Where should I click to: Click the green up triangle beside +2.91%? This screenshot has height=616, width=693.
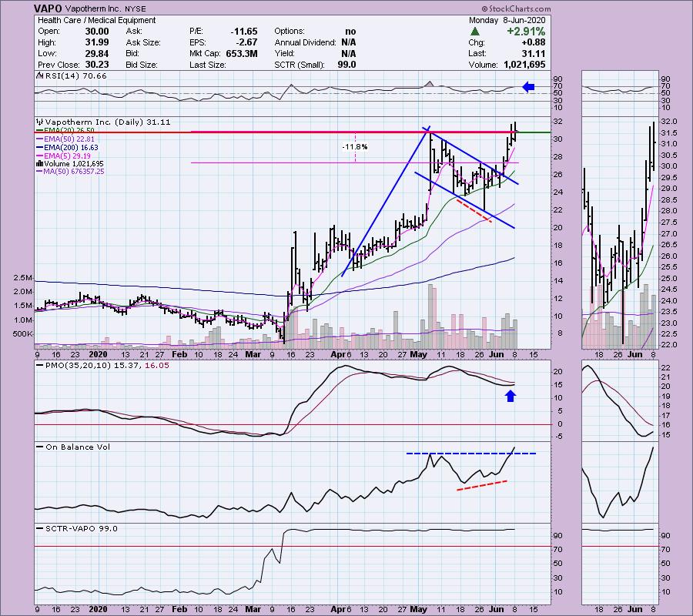point(474,32)
